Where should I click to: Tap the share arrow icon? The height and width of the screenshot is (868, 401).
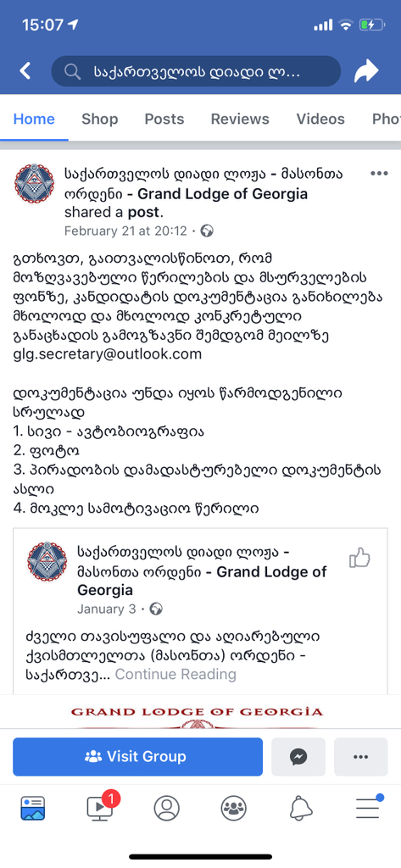[366, 71]
